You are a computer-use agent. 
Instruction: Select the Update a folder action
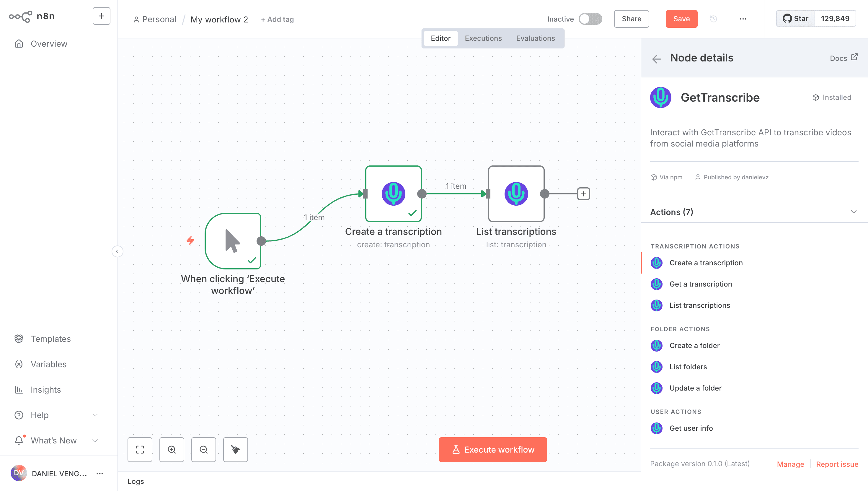[x=695, y=388]
